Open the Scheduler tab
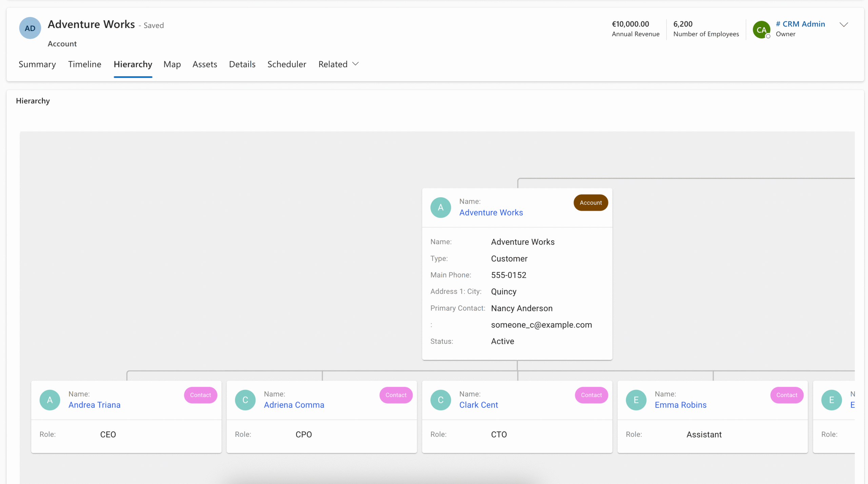The image size is (868, 484). [x=287, y=64]
